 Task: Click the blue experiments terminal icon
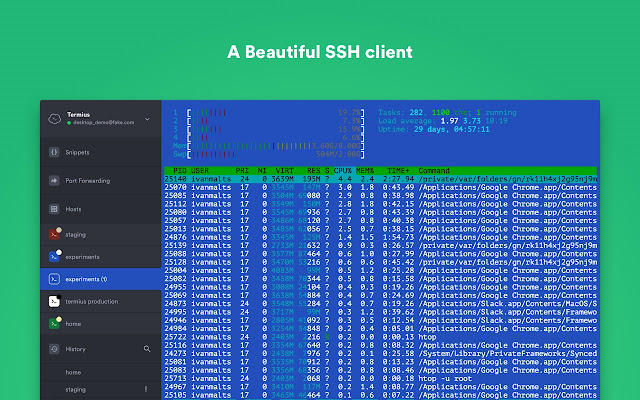coord(54,256)
